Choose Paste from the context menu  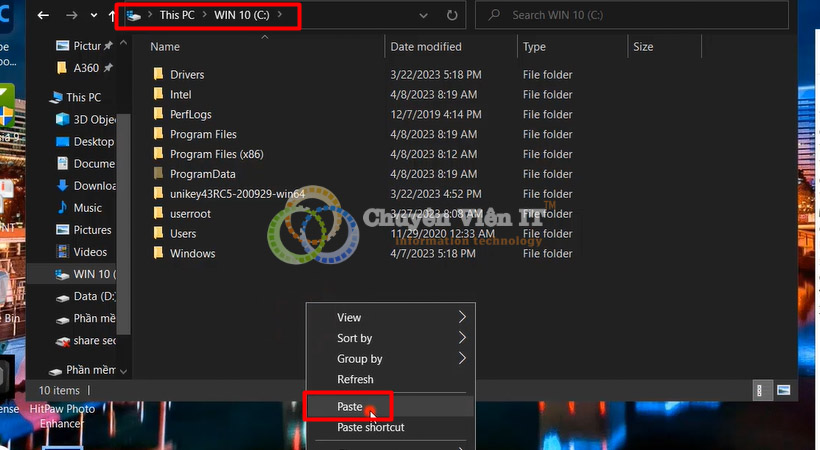click(350, 407)
